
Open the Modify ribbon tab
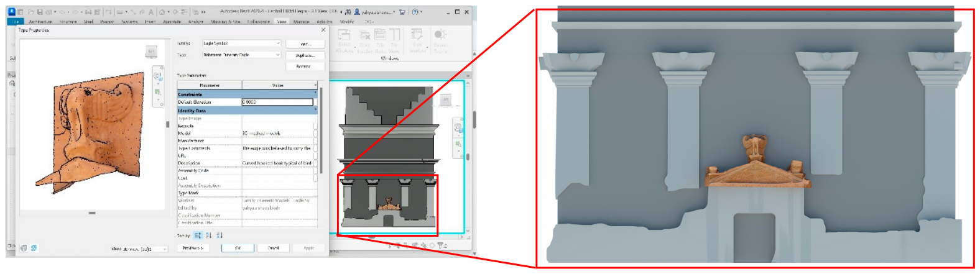click(x=347, y=22)
